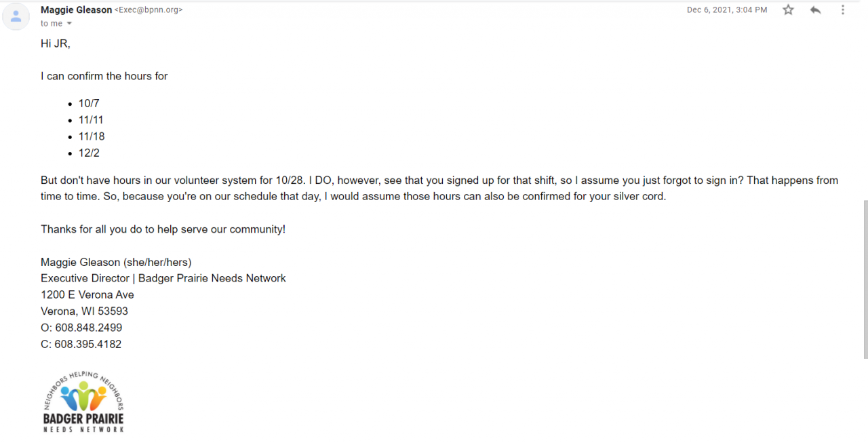Viewport: 868px width, 443px height.
Task: Click sender name Maggie Gleason in header
Action: tap(76, 10)
